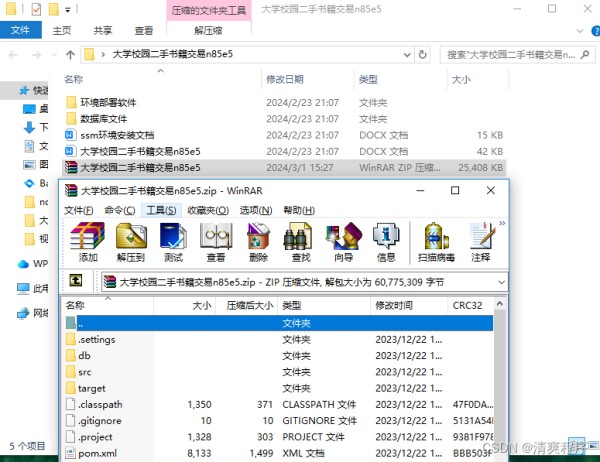Sort WinRAR list by Type (类型) column
Screen dimensions: 600x462
[x=324, y=305]
